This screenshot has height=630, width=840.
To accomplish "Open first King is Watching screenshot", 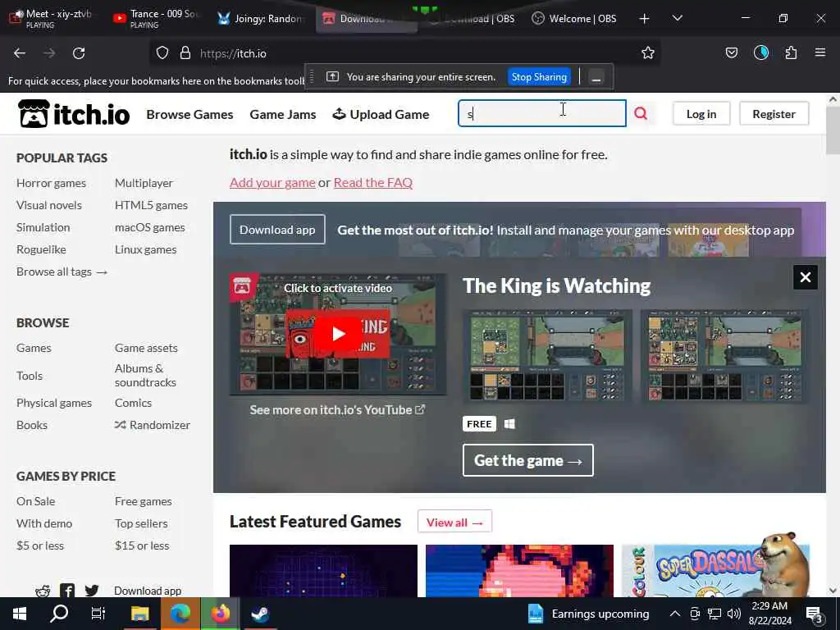I will (547, 356).
